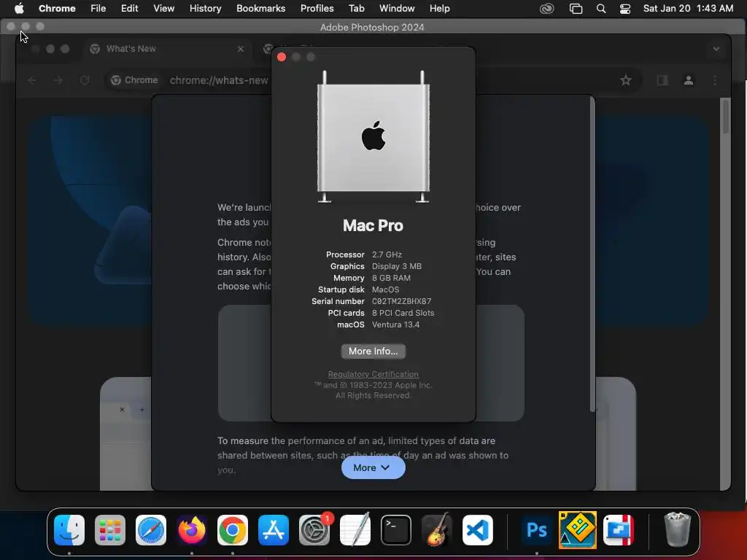Image resolution: width=747 pixels, height=560 pixels.
Task: Launch TextEdit from the Dock
Action: [355, 530]
